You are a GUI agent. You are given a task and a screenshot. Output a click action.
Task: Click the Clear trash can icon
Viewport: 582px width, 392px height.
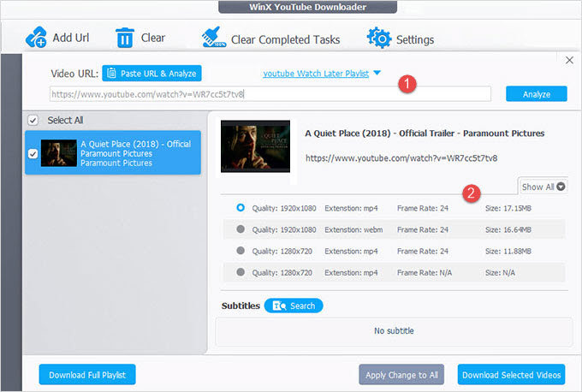click(125, 38)
